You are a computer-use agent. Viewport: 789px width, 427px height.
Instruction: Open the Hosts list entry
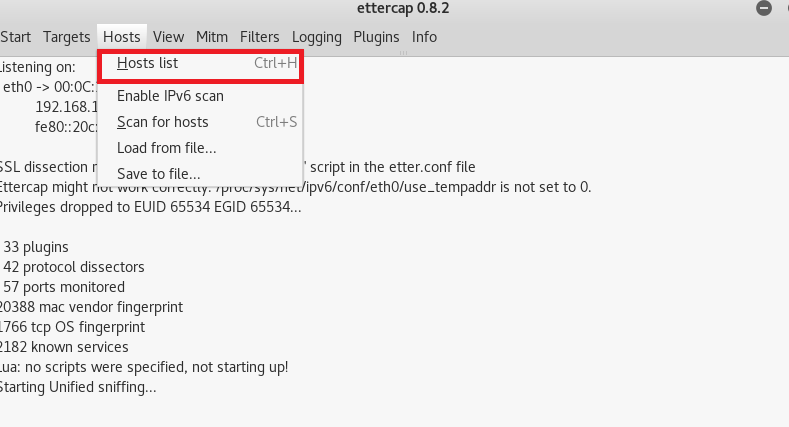coord(201,63)
